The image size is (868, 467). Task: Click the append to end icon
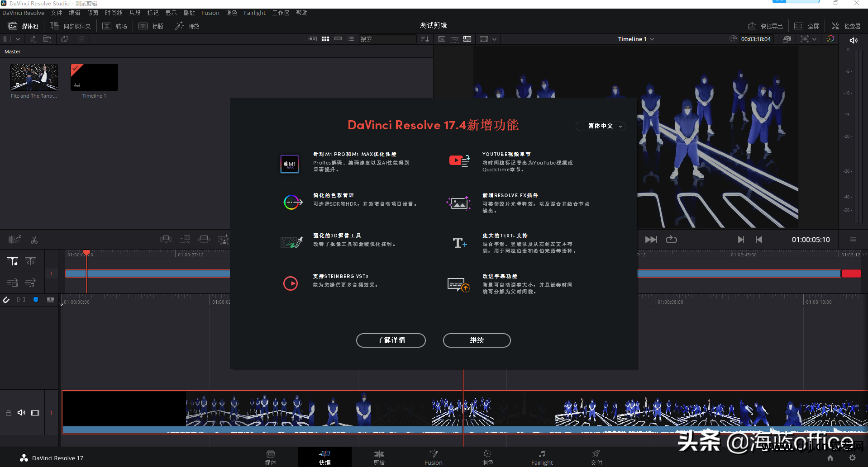(x=185, y=239)
